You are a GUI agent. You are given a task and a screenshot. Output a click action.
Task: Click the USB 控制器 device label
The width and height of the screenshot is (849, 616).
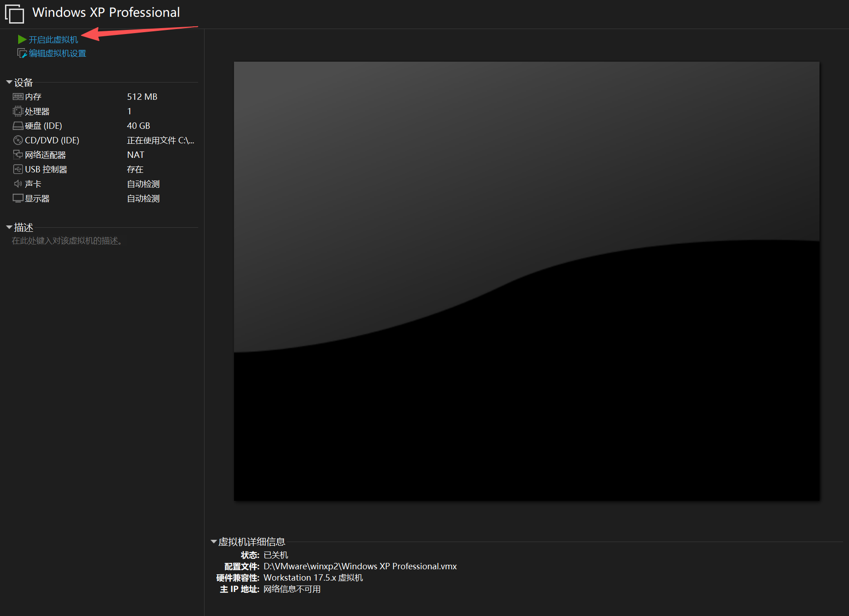tap(46, 169)
